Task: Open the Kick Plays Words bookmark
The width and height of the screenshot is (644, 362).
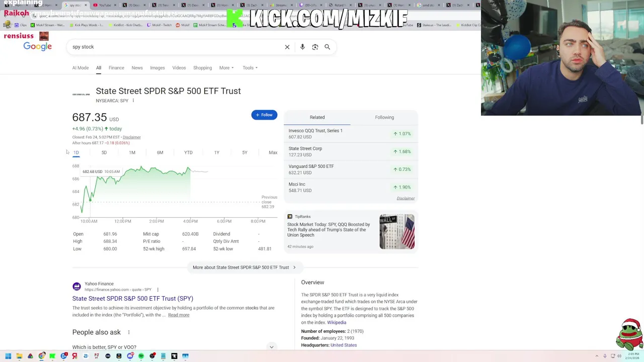Action: tap(87, 25)
